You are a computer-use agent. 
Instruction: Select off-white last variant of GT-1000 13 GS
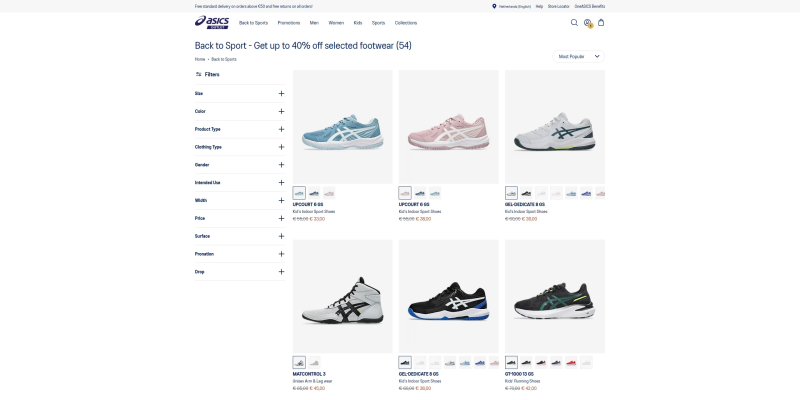[586, 362]
